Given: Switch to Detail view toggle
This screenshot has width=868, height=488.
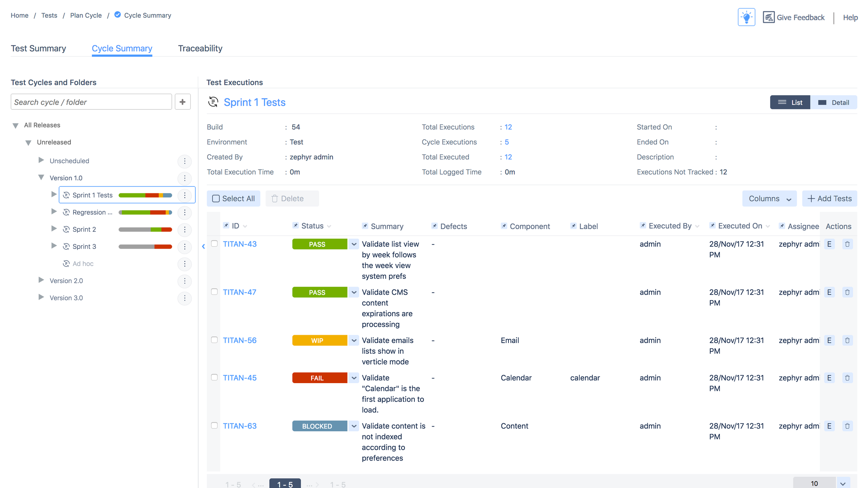Looking at the screenshot, I should (834, 103).
